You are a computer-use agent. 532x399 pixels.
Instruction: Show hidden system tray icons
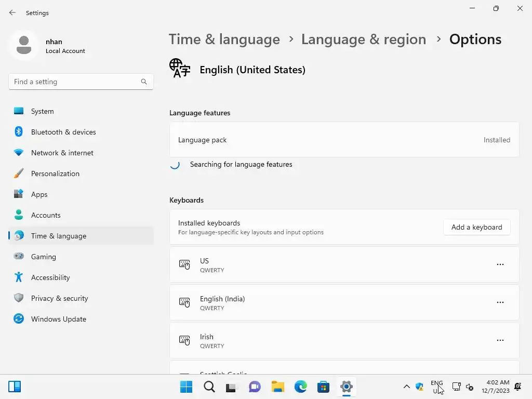[406, 387]
